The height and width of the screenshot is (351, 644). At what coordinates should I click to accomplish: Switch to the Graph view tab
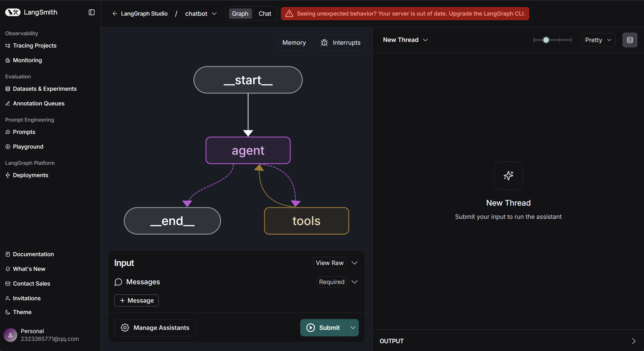pyautogui.click(x=240, y=13)
